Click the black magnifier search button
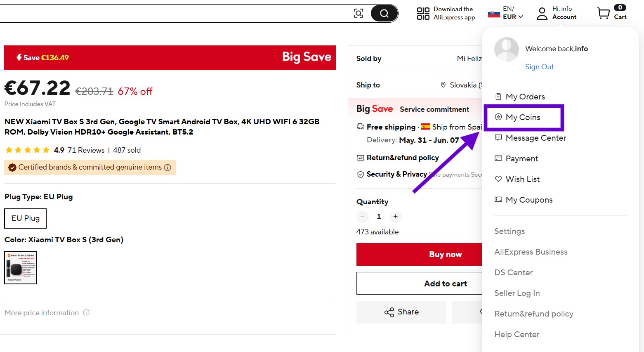The image size is (644, 352). [384, 13]
